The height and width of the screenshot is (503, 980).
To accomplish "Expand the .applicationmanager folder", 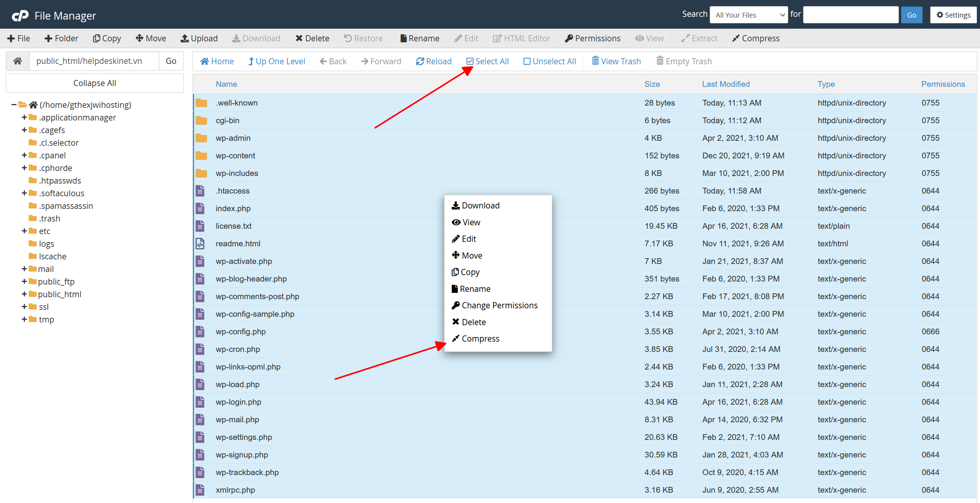I will coord(24,117).
